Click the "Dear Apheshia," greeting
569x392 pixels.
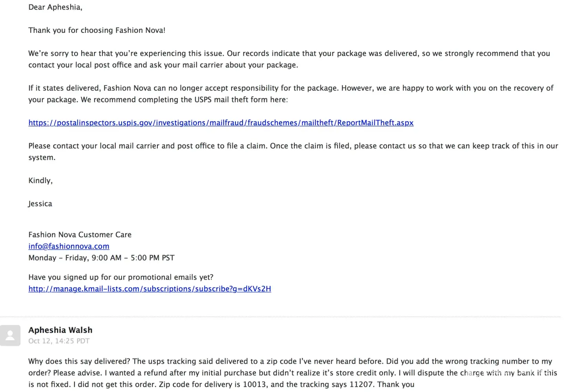[x=55, y=7]
